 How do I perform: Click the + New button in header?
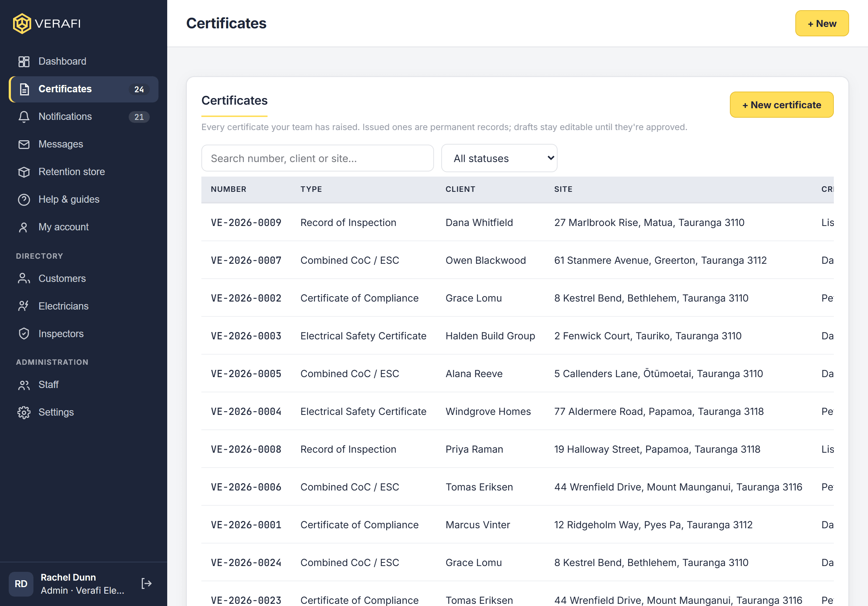(821, 23)
